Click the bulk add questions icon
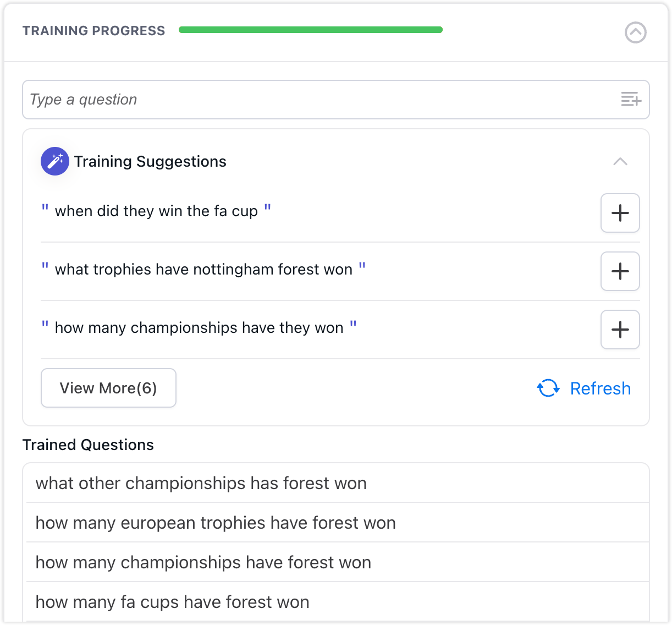 pyautogui.click(x=631, y=100)
